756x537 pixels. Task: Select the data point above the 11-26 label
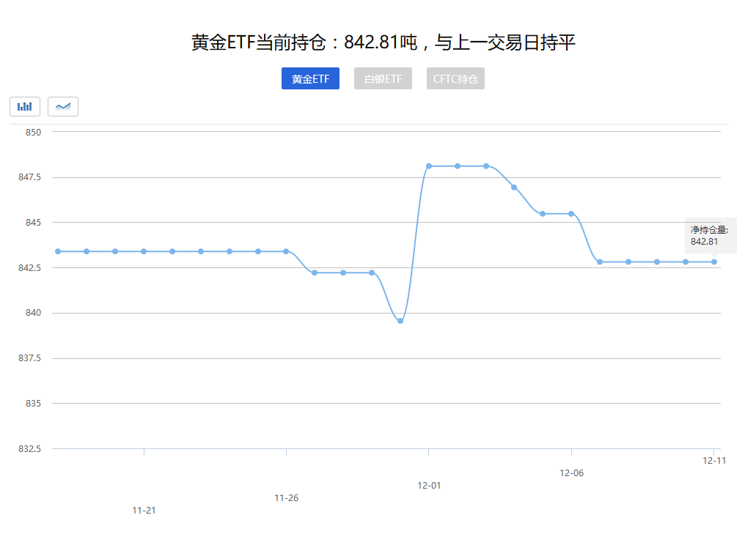[287, 251]
